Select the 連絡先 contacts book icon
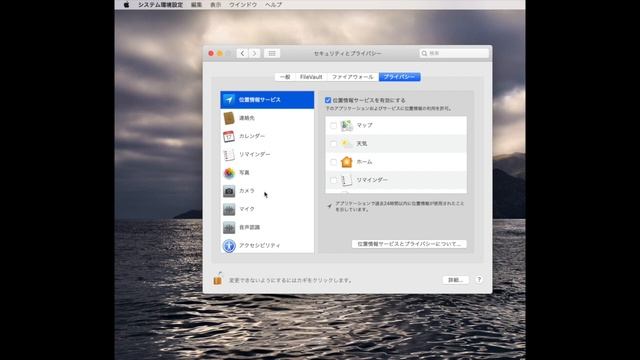The width and height of the screenshot is (640, 360). 229,118
